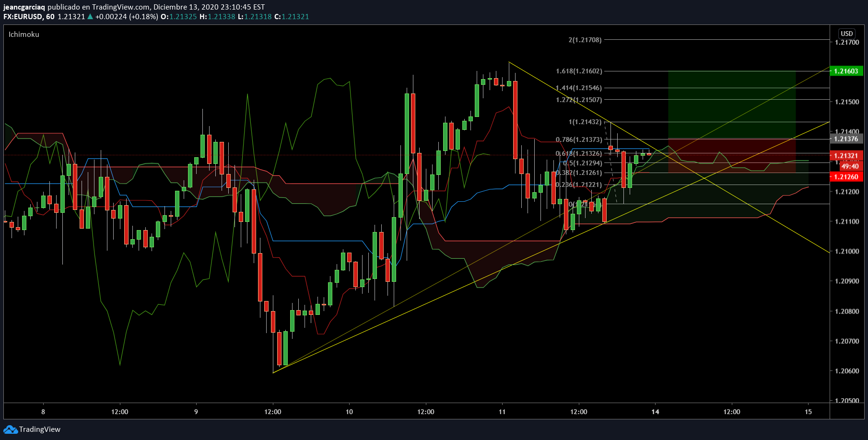Viewport: 868px width, 440px height.
Task: Click the 1.414(1.21546) Fibonacci level label
Action: (x=579, y=88)
